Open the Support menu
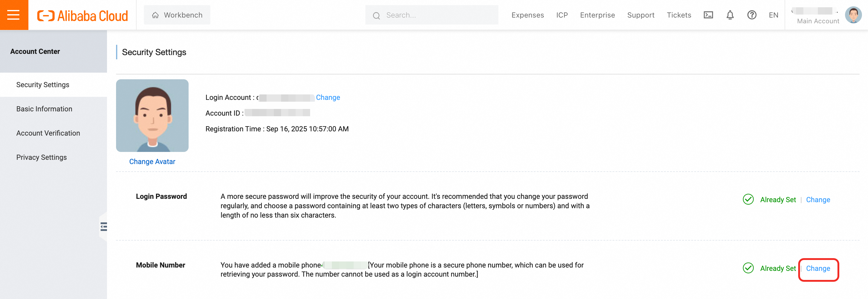 640,15
